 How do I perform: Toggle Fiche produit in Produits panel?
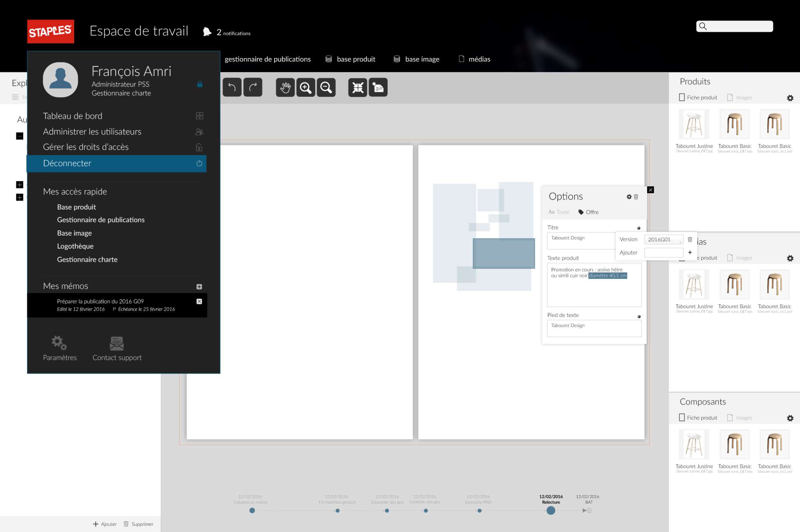click(698, 98)
